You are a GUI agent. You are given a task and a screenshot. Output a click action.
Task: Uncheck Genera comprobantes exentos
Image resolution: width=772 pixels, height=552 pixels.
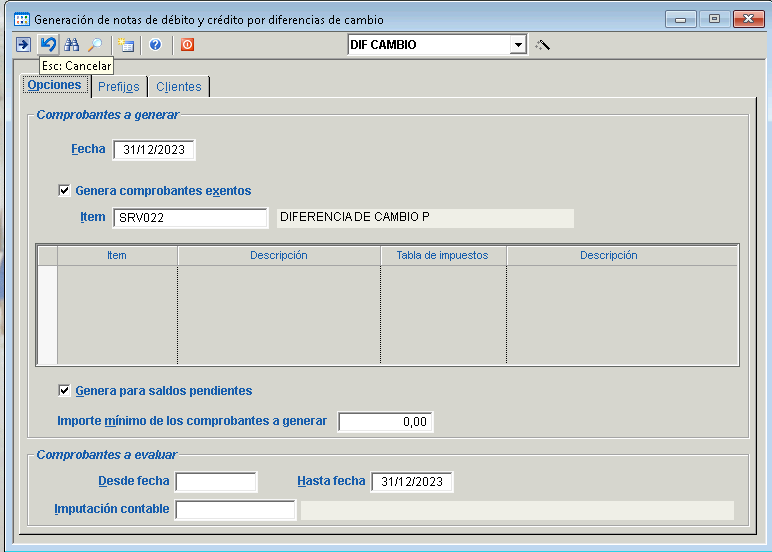point(65,190)
